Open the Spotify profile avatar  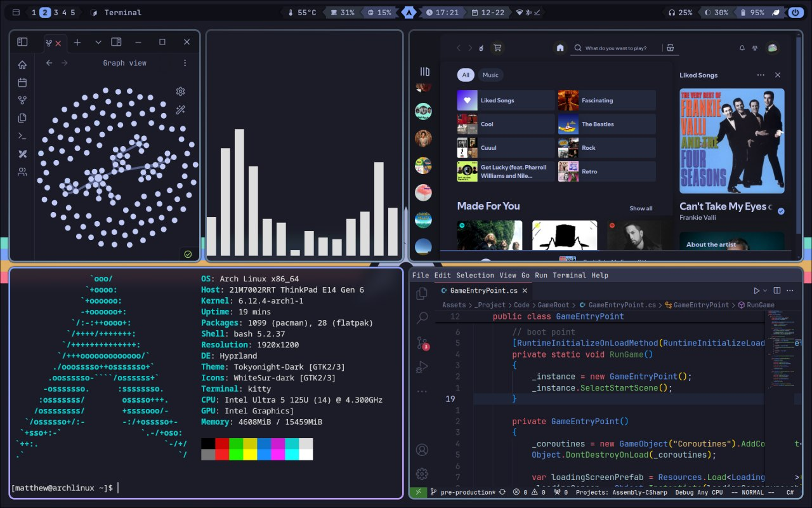coord(772,48)
